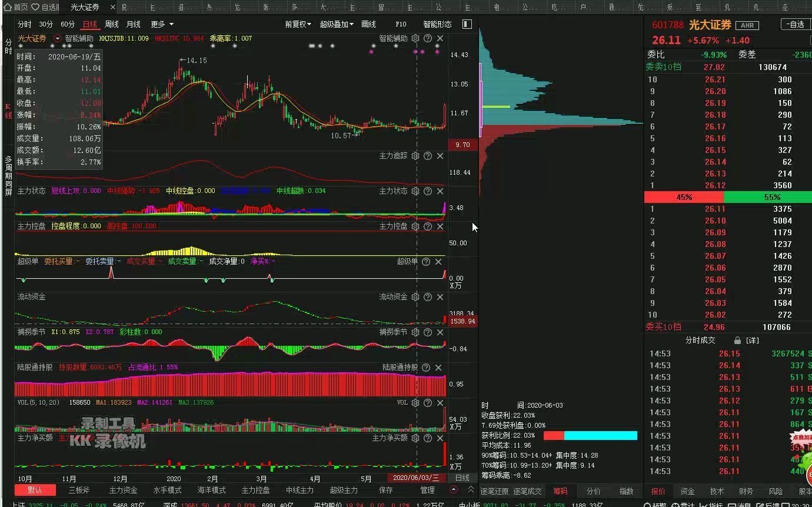Select 默认 indicator template

[x=35, y=490]
